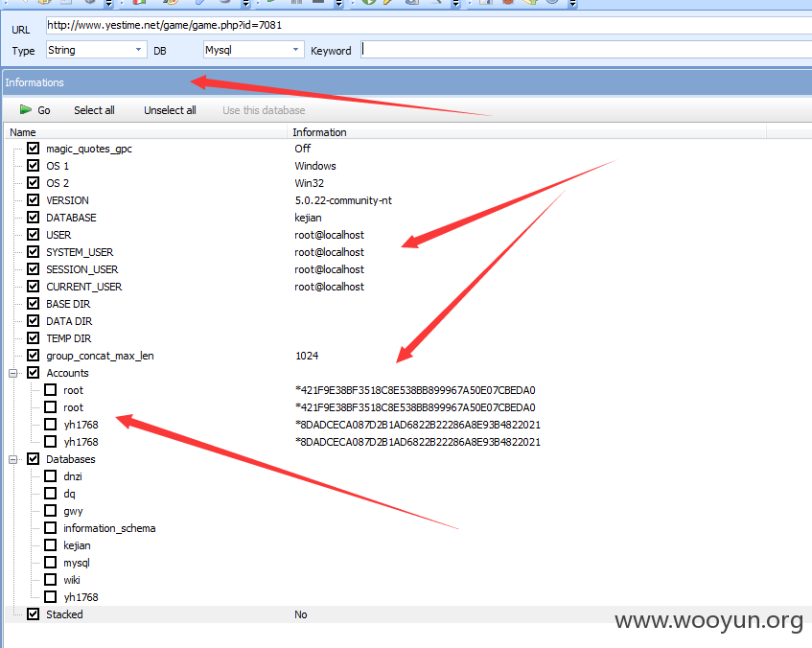Check the gwy database checkbox
This screenshot has width=812, height=648.
(50, 510)
